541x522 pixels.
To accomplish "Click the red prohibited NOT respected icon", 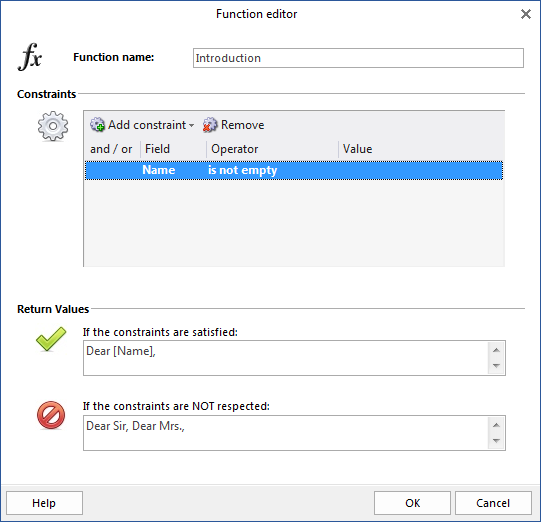I will tap(51, 415).
